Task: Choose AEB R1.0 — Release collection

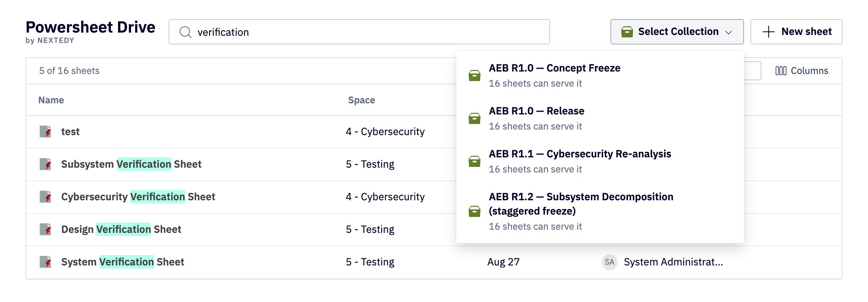Action: pos(600,118)
